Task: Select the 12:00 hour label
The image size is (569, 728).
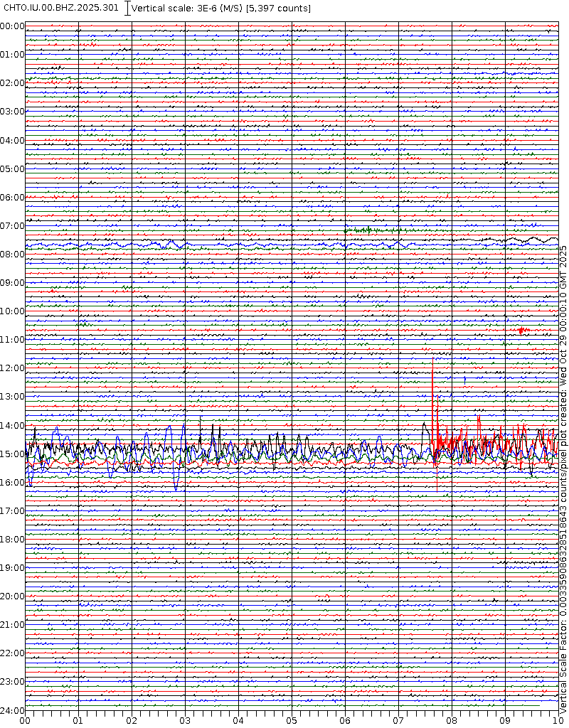Action: [13, 368]
